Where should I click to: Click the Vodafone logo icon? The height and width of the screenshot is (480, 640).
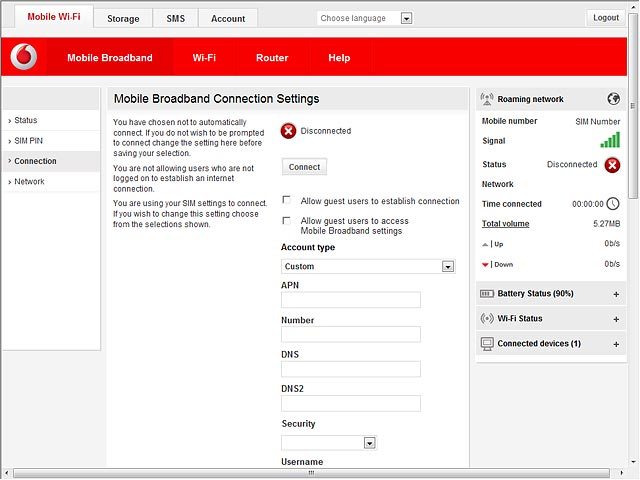[x=24, y=57]
